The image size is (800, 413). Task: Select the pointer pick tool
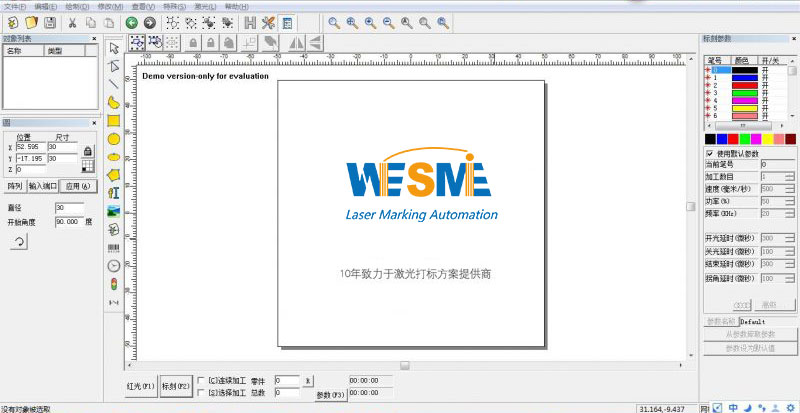(114, 47)
